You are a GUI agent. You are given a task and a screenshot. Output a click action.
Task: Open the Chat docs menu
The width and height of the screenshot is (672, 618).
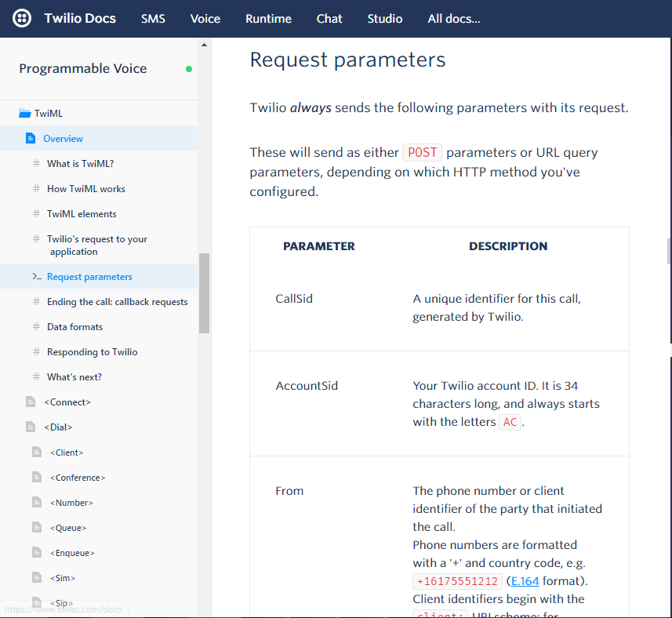pos(329,19)
